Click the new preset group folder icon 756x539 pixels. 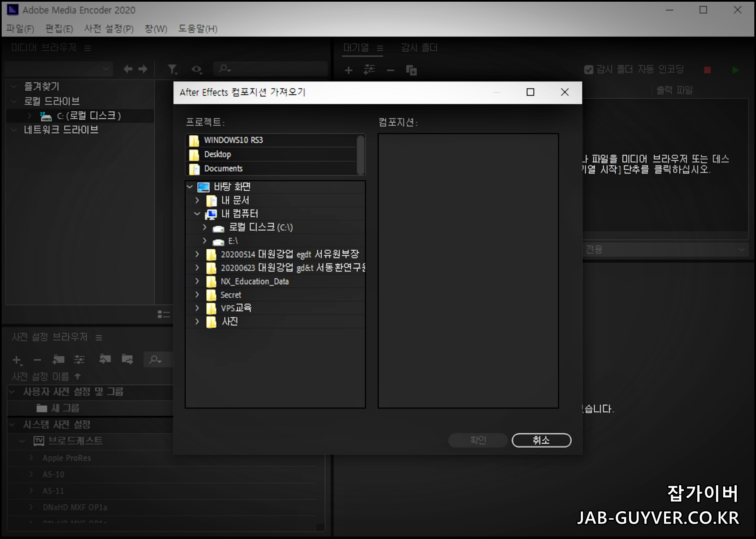pyautogui.click(x=58, y=359)
